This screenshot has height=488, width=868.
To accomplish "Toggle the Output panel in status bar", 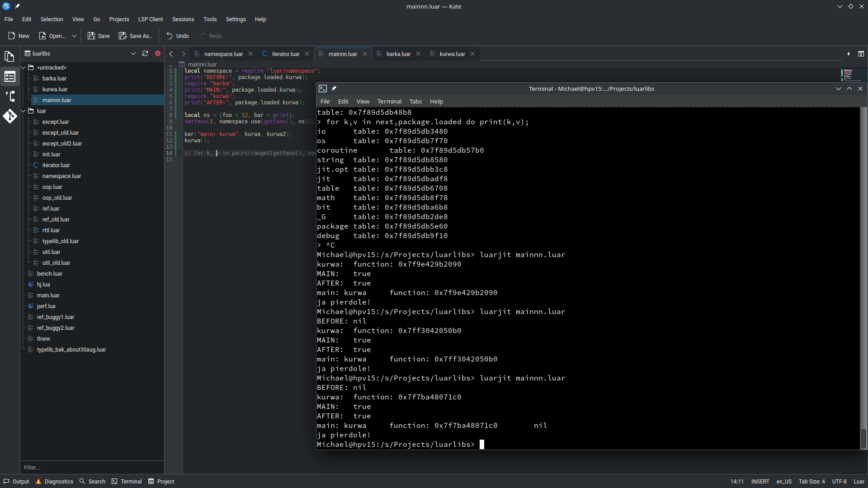I will point(16,481).
